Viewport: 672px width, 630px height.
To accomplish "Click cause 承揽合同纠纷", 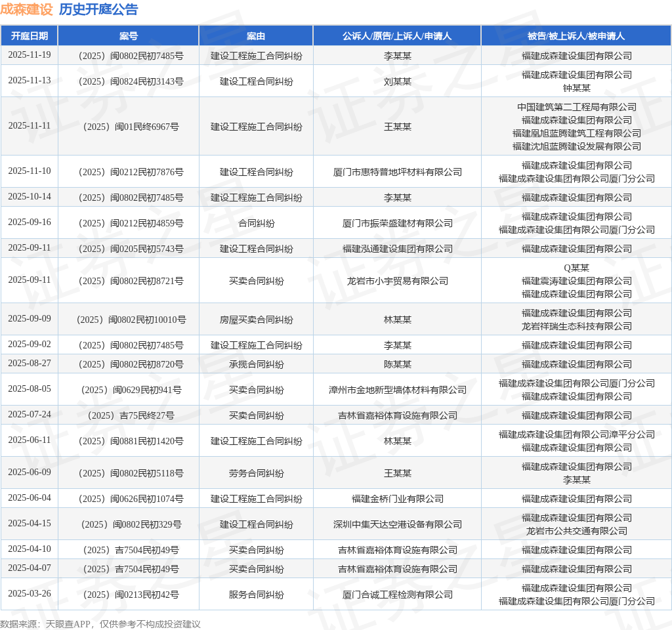I will [256, 364].
